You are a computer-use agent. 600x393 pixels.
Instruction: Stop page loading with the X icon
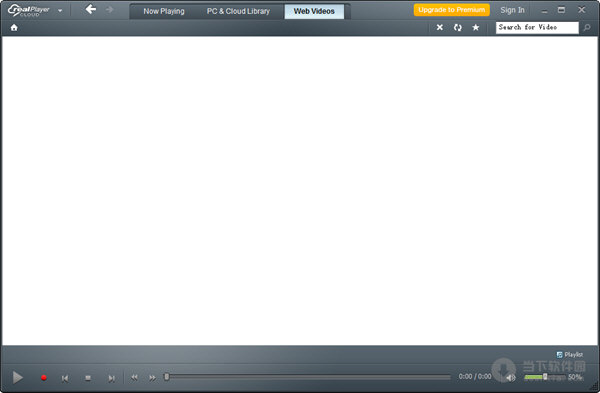tap(440, 27)
